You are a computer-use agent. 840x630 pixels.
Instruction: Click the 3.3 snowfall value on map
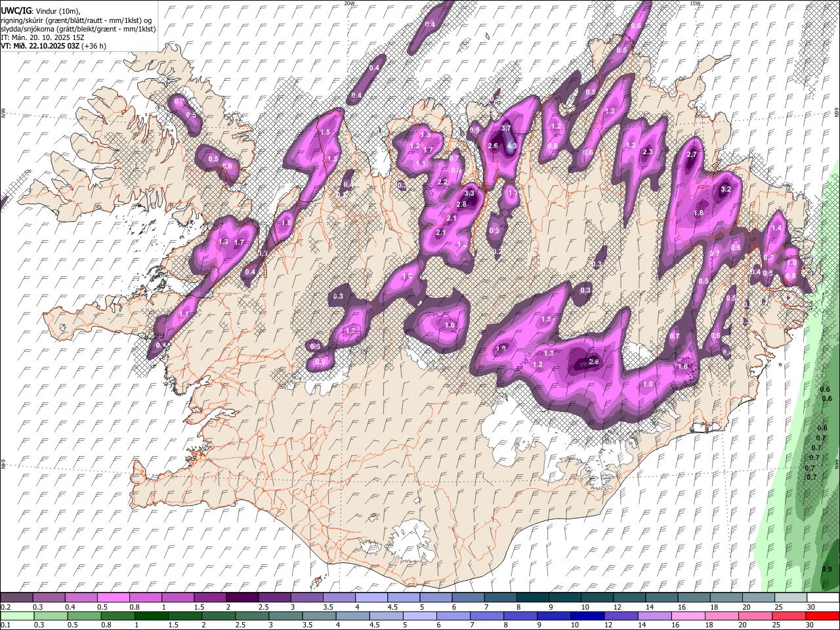pos(469,194)
